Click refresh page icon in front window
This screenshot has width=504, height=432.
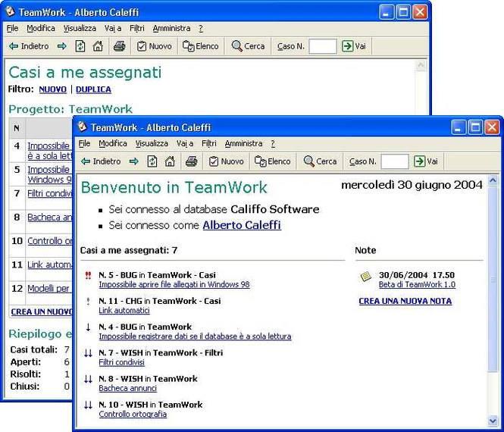[152, 161]
